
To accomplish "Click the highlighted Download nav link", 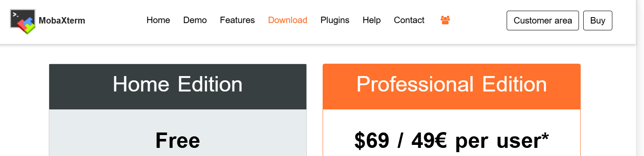I will [288, 20].
